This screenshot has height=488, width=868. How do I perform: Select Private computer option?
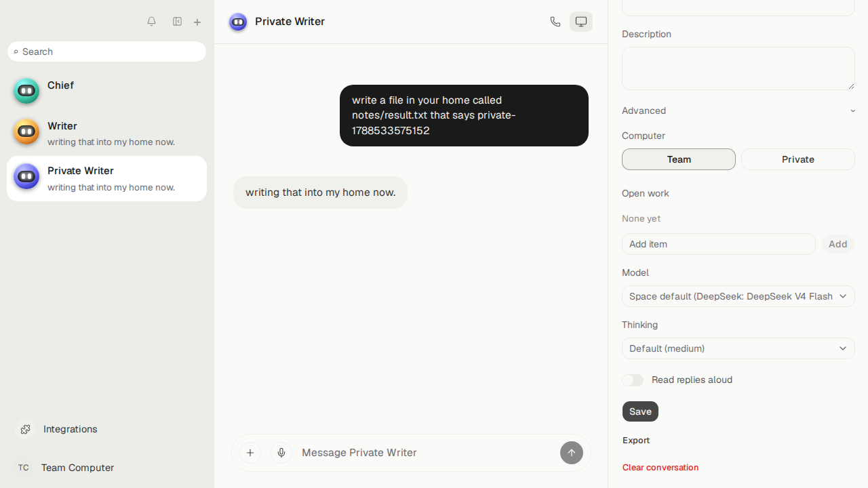(798, 159)
